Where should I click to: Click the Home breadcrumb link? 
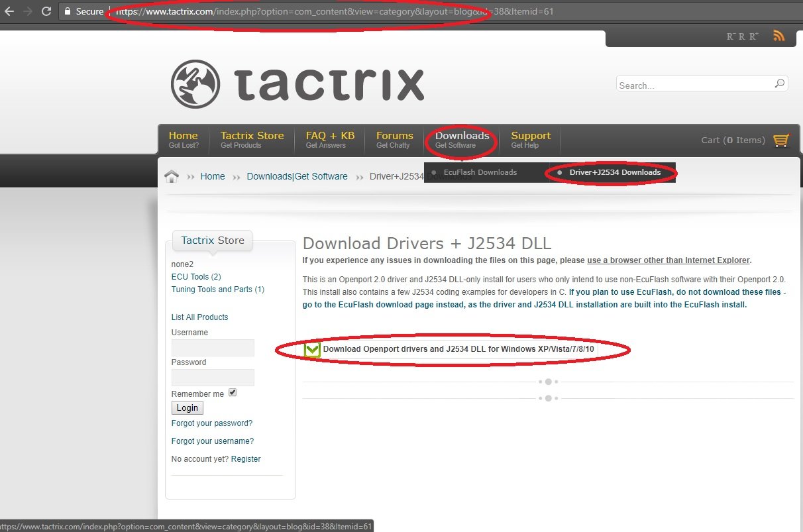click(x=213, y=176)
